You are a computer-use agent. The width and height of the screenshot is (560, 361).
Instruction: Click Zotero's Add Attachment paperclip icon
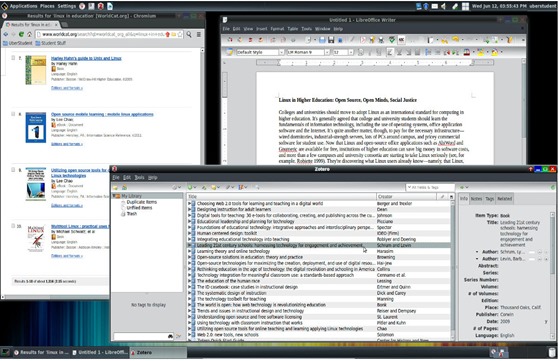click(228, 187)
